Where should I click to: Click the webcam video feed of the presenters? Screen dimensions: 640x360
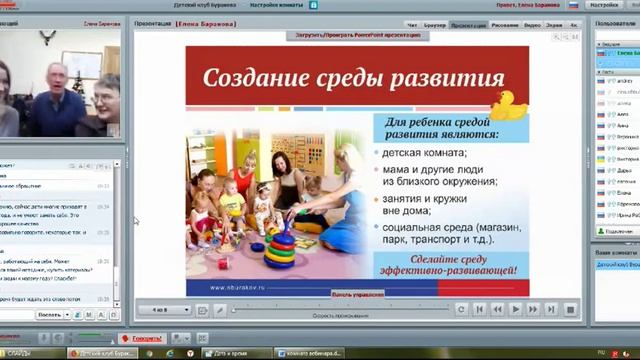click(60, 83)
